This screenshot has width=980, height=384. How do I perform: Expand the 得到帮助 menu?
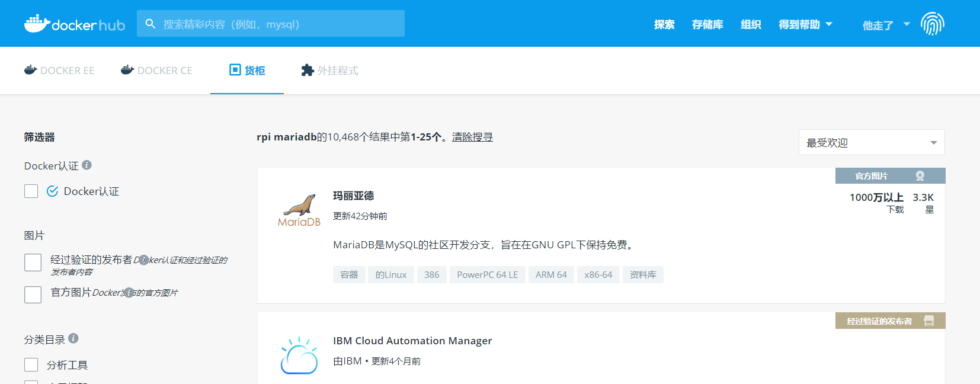[805, 24]
